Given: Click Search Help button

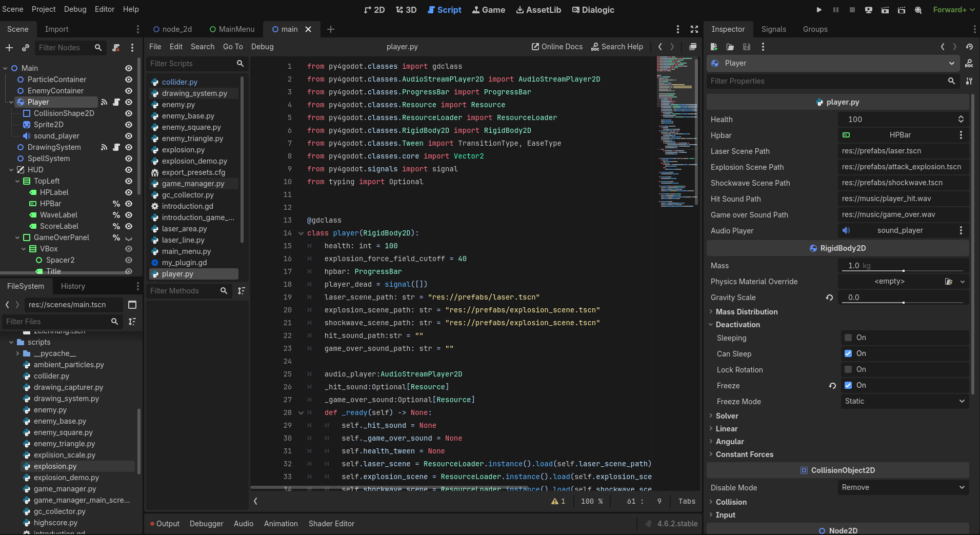Looking at the screenshot, I should (x=617, y=47).
